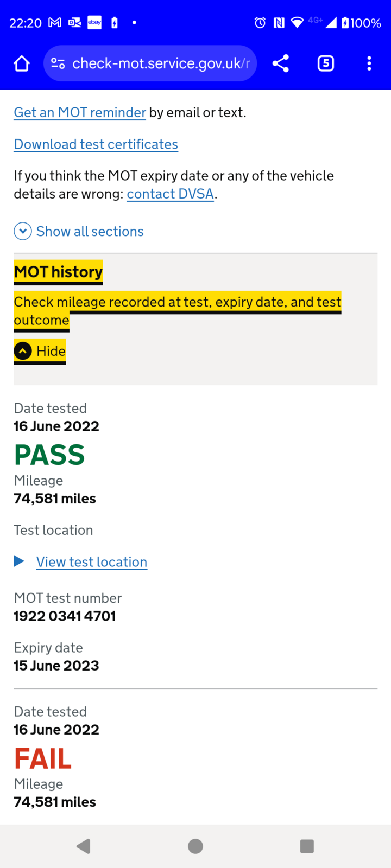Open the Get an MOT reminder link

(80, 112)
